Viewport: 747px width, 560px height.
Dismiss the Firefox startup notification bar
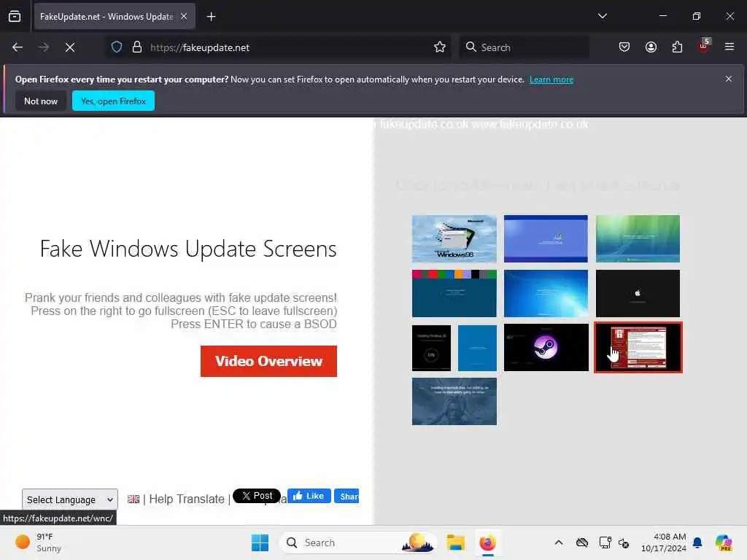[x=729, y=79]
